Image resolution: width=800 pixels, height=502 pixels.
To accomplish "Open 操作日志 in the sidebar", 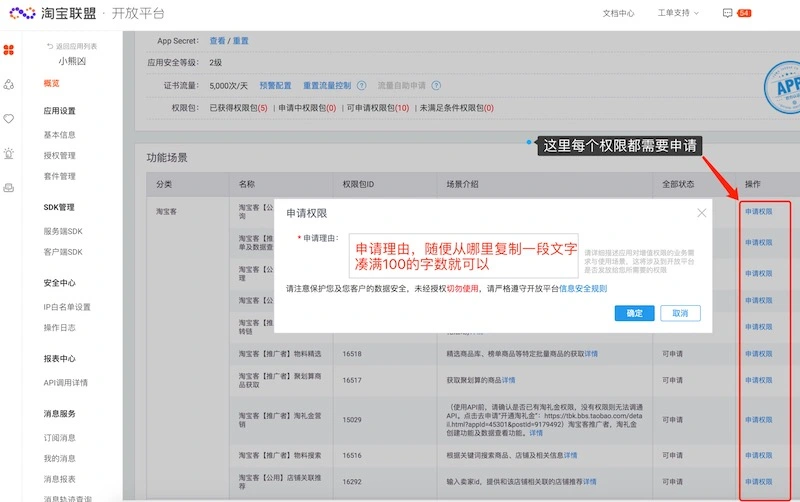I will [60, 328].
